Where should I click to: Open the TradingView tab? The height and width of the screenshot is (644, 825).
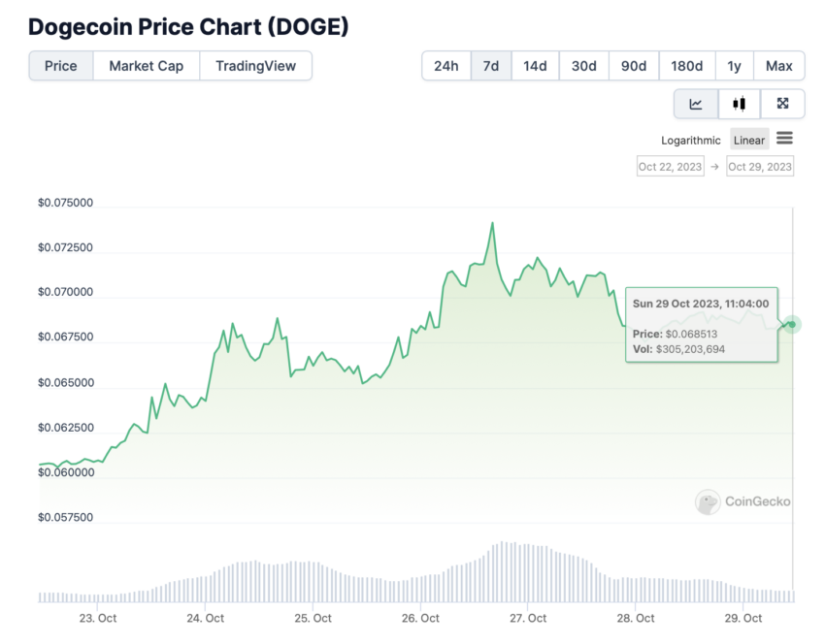255,66
